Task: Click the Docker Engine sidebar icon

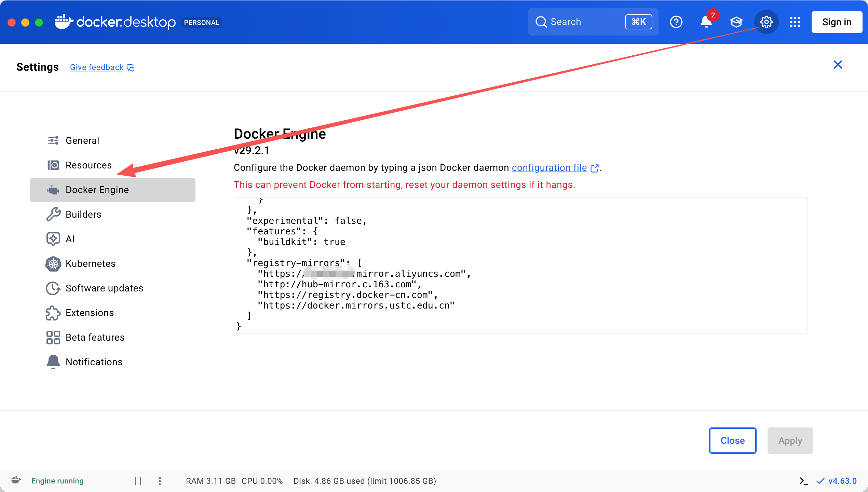Action: [x=53, y=190]
